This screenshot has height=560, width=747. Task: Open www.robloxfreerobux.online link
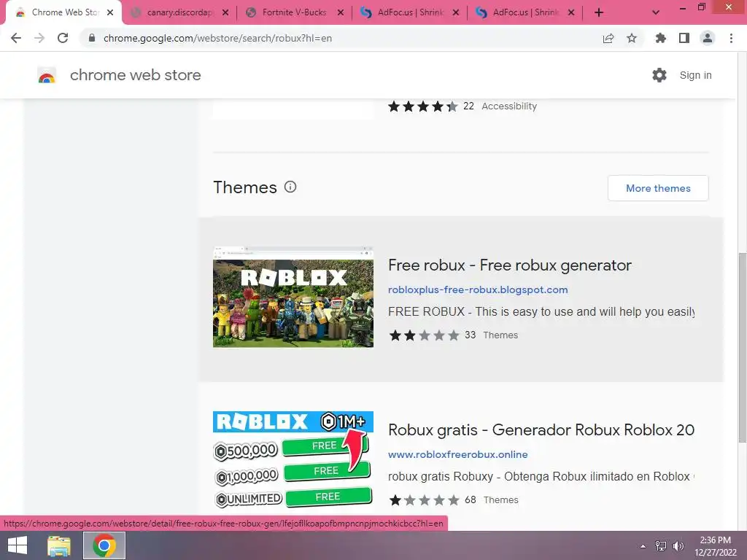click(x=458, y=454)
